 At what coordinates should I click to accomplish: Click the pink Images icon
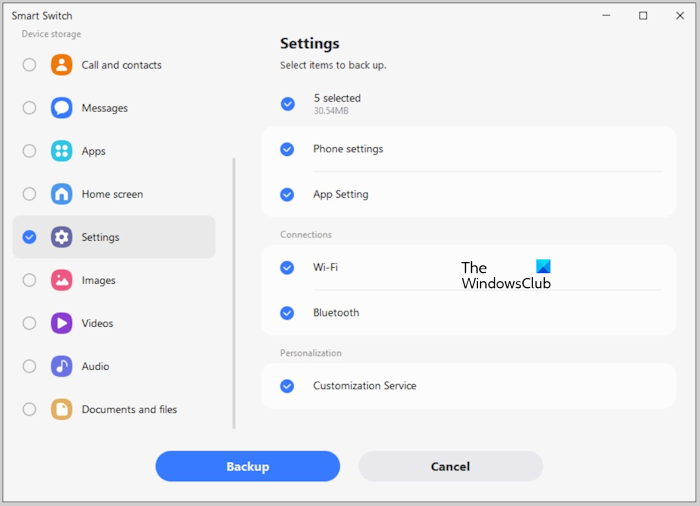[62, 280]
